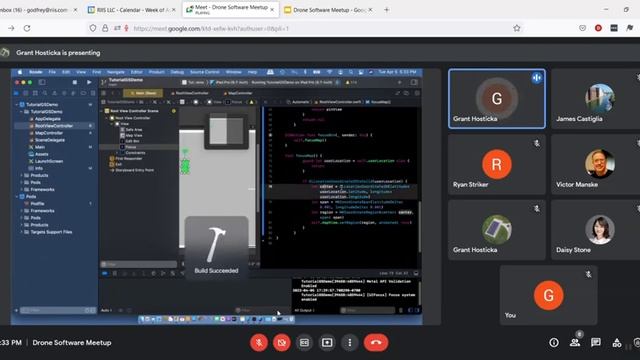The width and height of the screenshot is (640, 360).
Task: Click the padlock site info icon
Action: coord(105,28)
